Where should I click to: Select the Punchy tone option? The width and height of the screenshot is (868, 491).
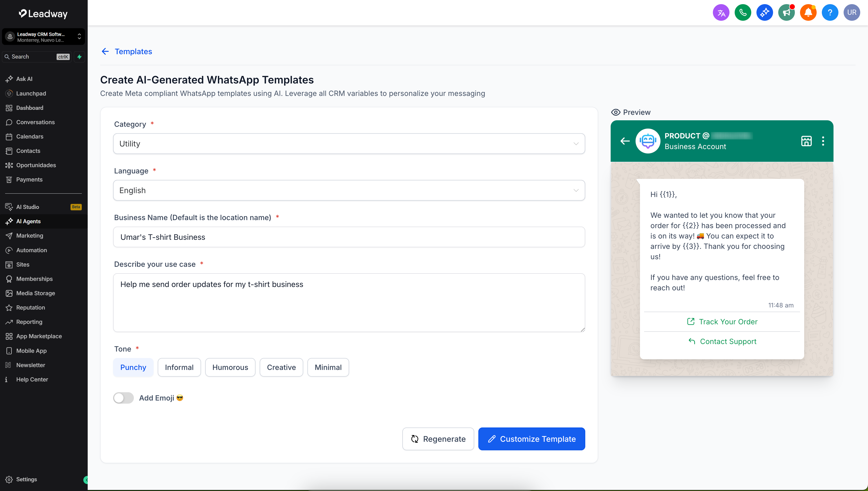tap(133, 367)
